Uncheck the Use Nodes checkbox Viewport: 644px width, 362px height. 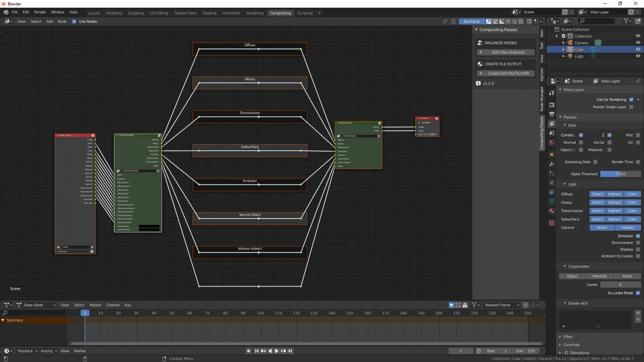tap(74, 22)
